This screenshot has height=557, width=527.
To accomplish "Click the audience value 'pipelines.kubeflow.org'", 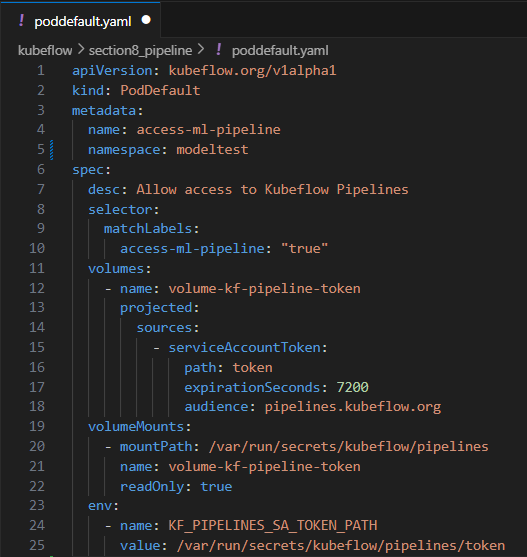I will click(x=353, y=407).
